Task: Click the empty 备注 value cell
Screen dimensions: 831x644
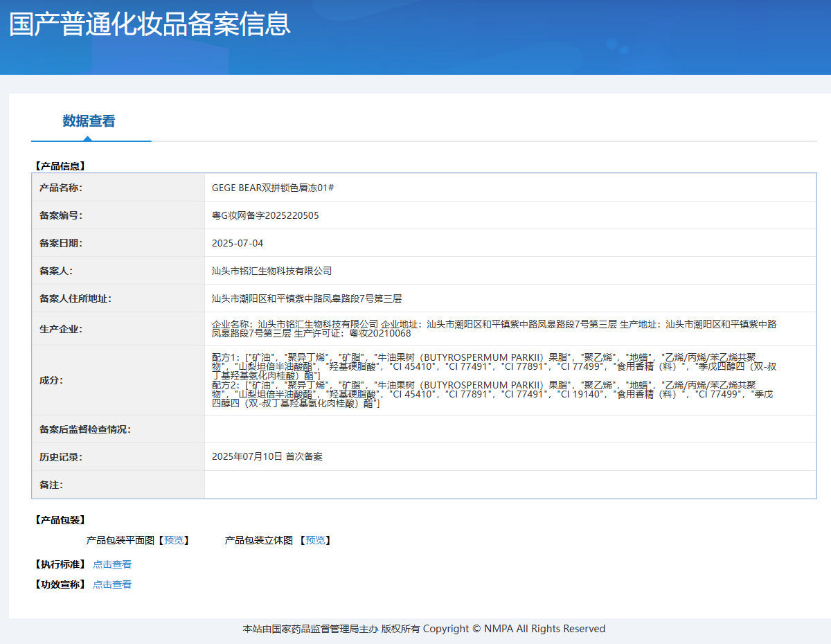Action: (510, 485)
